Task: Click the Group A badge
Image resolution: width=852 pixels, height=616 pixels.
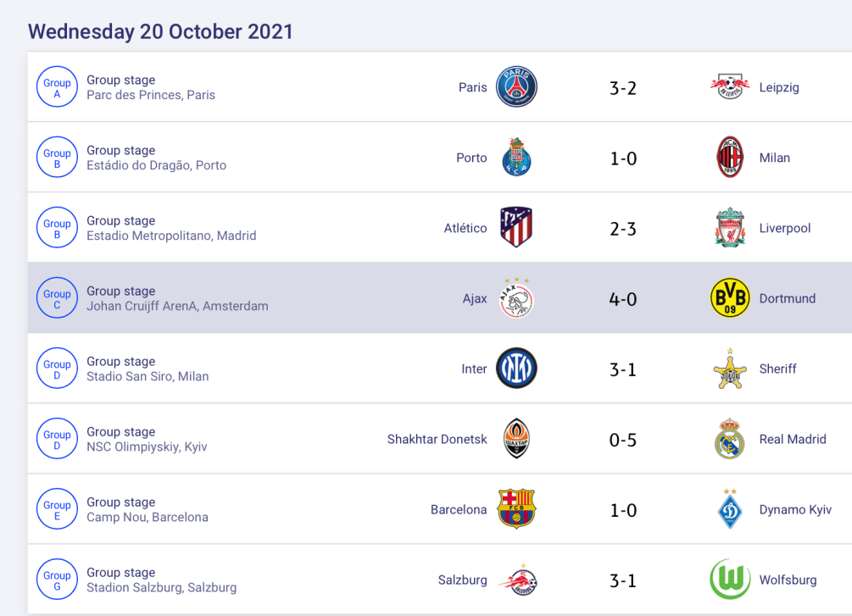Action: [x=57, y=88]
